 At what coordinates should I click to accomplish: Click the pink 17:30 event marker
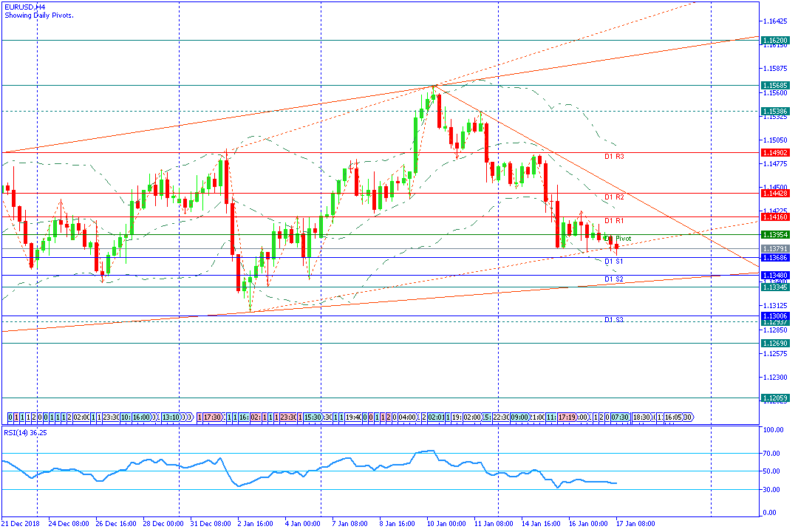point(212,417)
